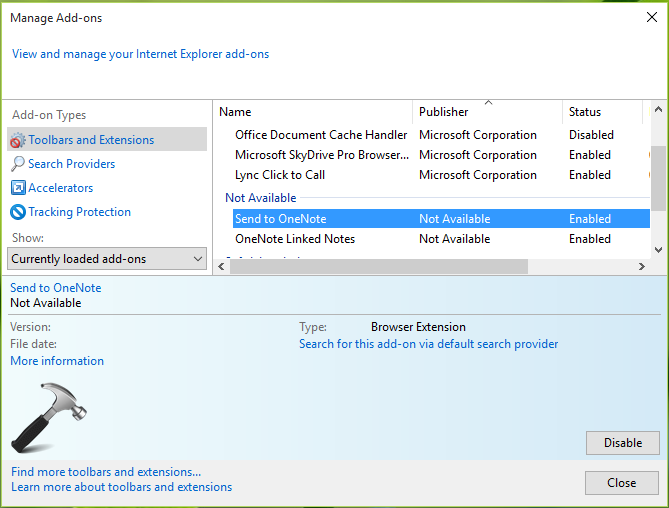Select the Send to OneNote row
The height and width of the screenshot is (508, 669).
click(441, 218)
